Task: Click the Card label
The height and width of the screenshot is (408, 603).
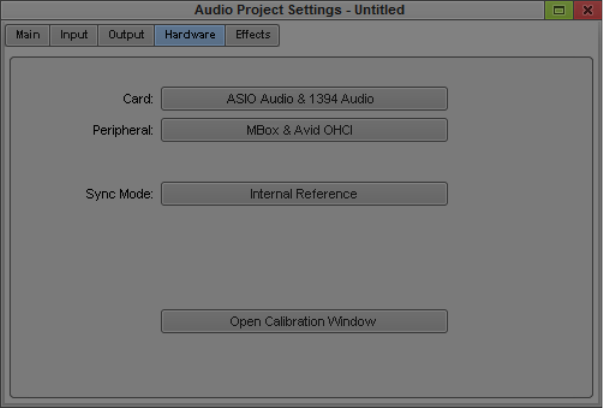Action: point(137,99)
